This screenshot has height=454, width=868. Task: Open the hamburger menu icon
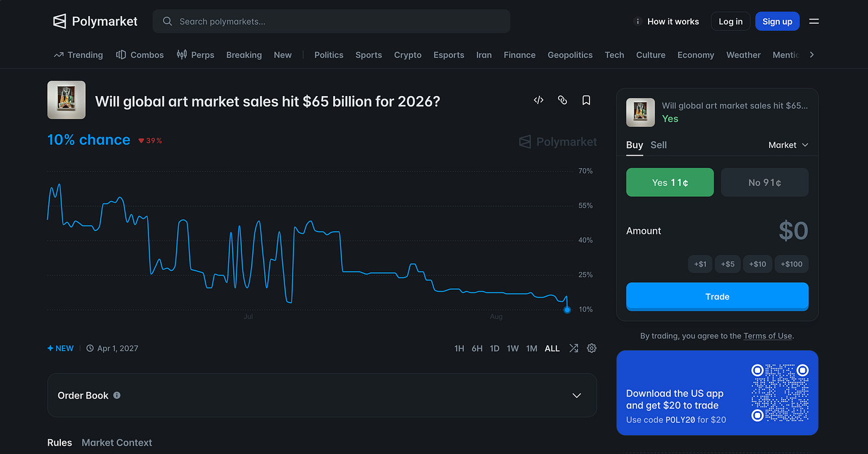click(814, 21)
